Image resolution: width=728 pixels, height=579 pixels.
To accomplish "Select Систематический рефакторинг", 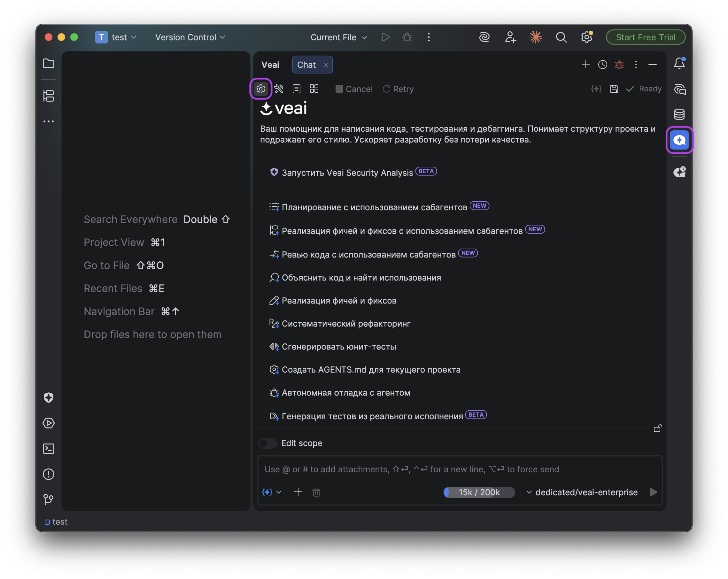I will coord(340,323).
